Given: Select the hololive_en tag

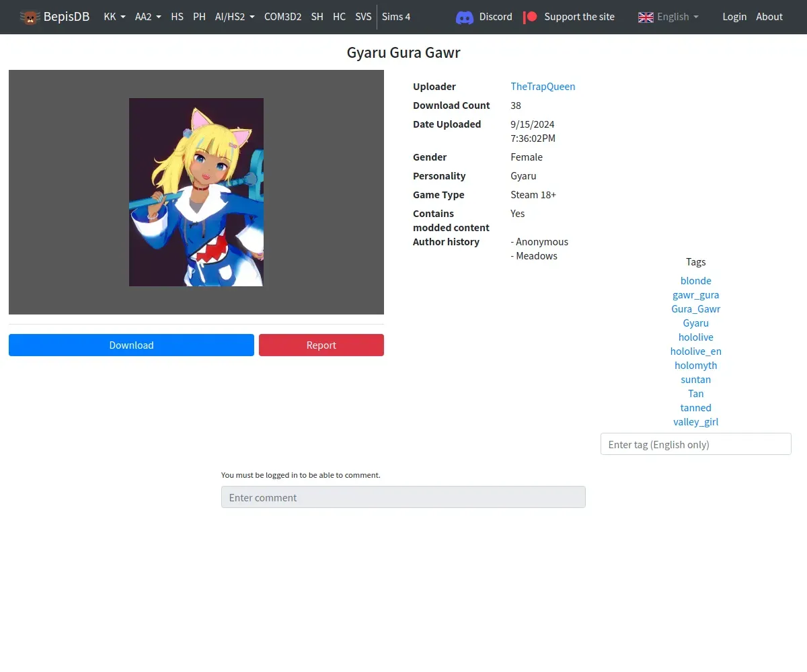Looking at the screenshot, I should [x=695, y=351].
